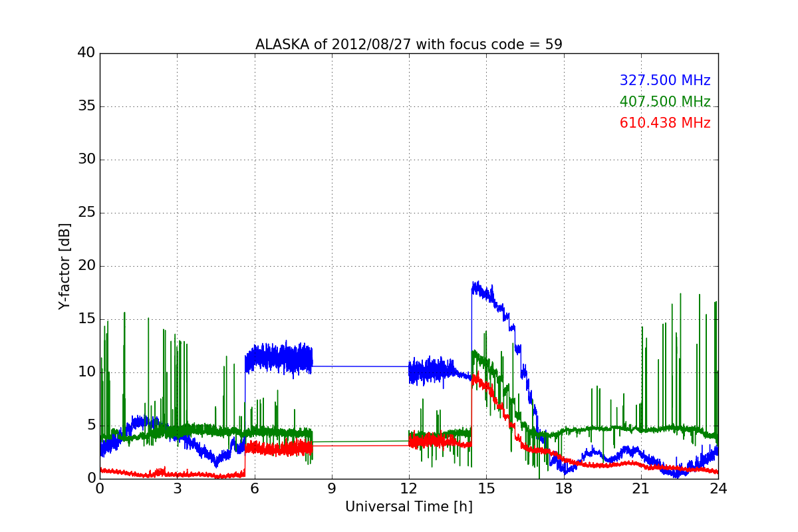Click the x-axis tick label '12'
This screenshot has height=532, width=798.
click(409, 488)
